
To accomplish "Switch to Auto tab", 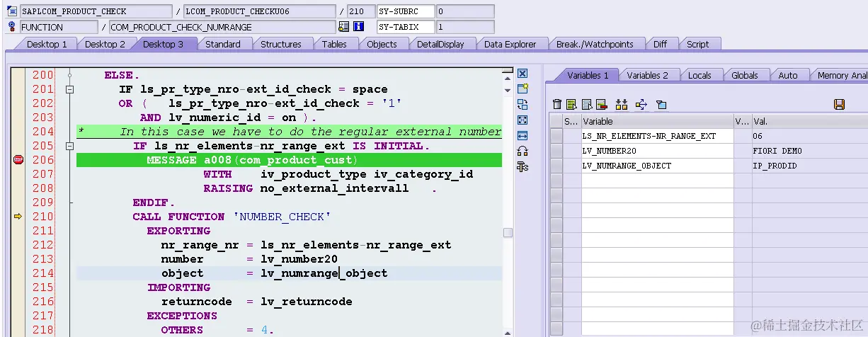I will point(787,75).
